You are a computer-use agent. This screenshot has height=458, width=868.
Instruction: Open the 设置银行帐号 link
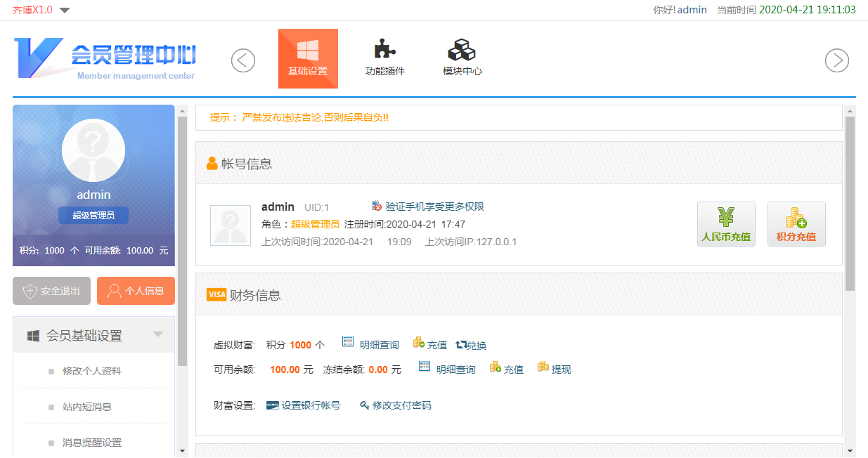[x=304, y=405]
